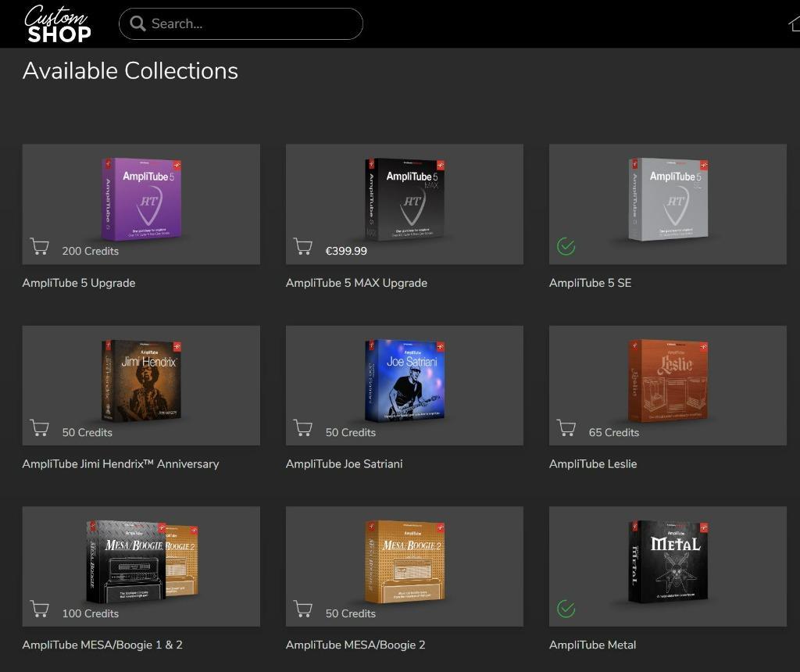This screenshot has height=672, width=800.
Task: Open the Jimi Hendrix box image
Action: [x=141, y=381]
